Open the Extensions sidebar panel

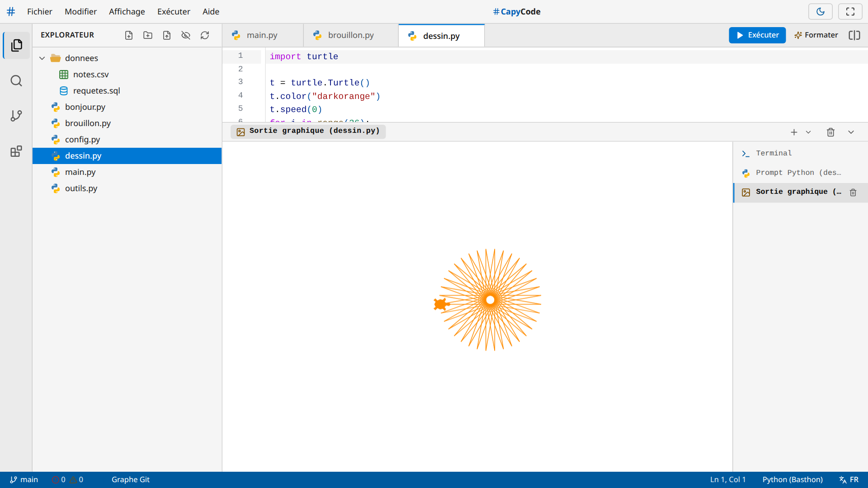pos(16,151)
